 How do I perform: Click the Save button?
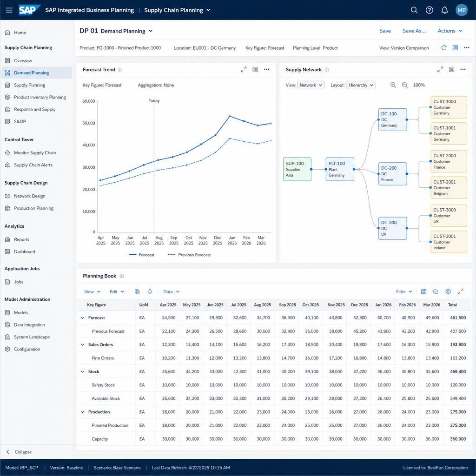click(x=385, y=31)
